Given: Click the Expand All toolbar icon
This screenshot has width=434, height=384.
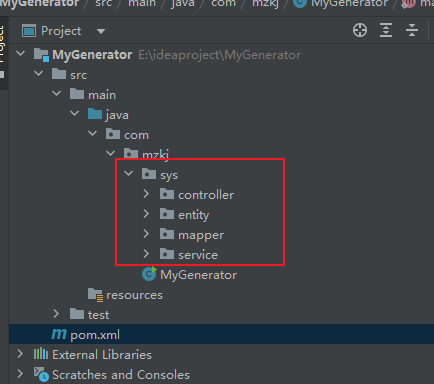Looking at the screenshot, I should 386,30.
